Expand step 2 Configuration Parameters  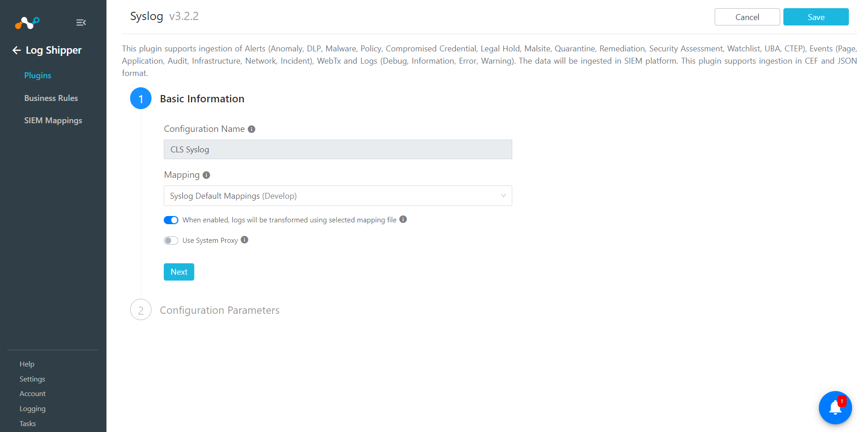pos(220,310)
